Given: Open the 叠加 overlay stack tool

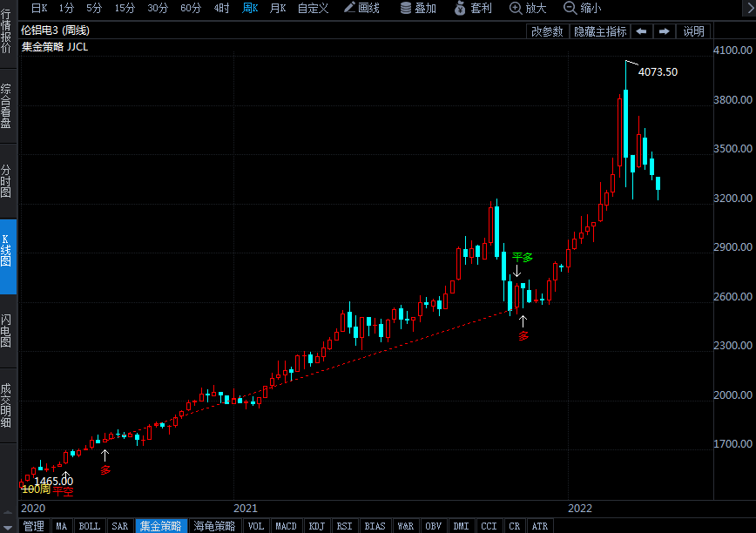Looking at the screenshot, I should pos(418,8).
